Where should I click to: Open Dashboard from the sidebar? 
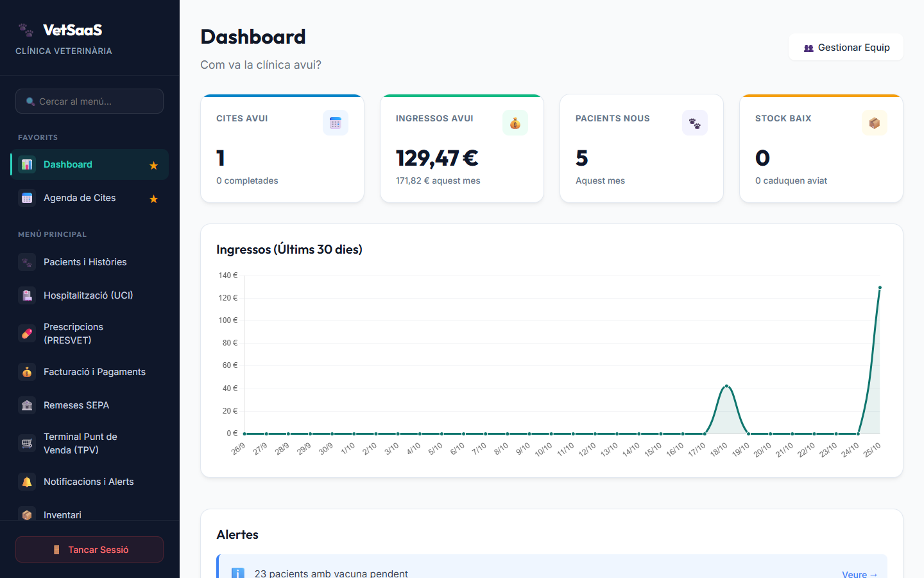90,164
